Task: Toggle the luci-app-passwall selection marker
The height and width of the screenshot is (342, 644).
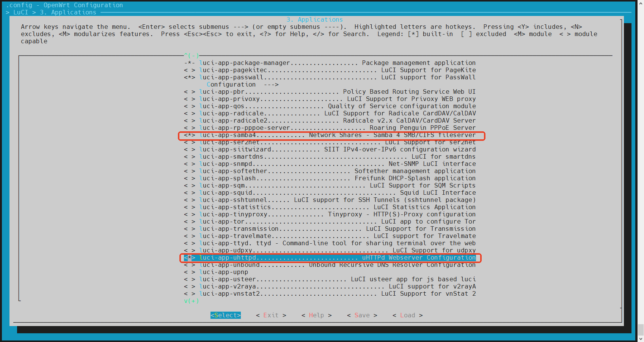Action: tap(189, 77)
